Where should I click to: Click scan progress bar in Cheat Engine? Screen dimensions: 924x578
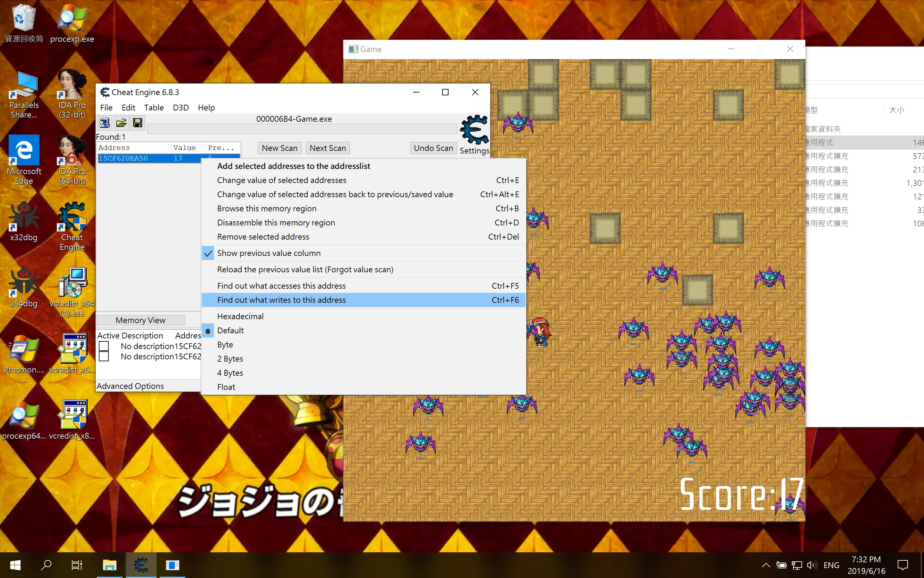click(x=303, y=129)
